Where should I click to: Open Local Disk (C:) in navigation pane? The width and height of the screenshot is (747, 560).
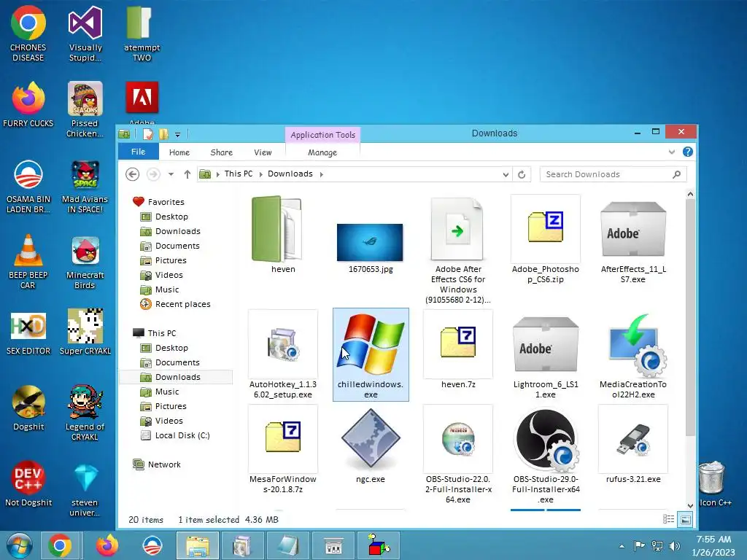pyautogui.click(x=182, y=436)
